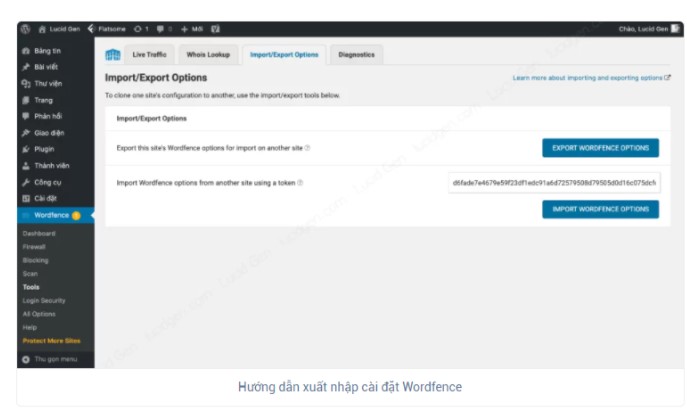Open Login Security in Wordfence submenu
Screen dimensions: 687x412
[44, 300]
